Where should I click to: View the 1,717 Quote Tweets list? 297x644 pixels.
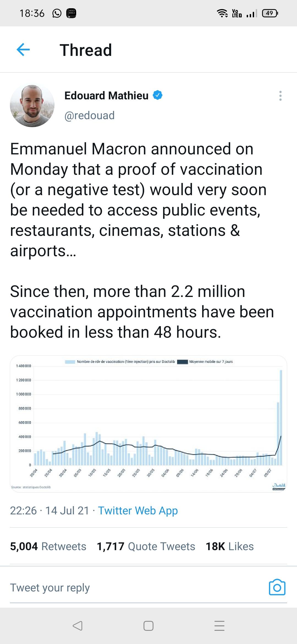pyautogui.click(x=146, y=546)
